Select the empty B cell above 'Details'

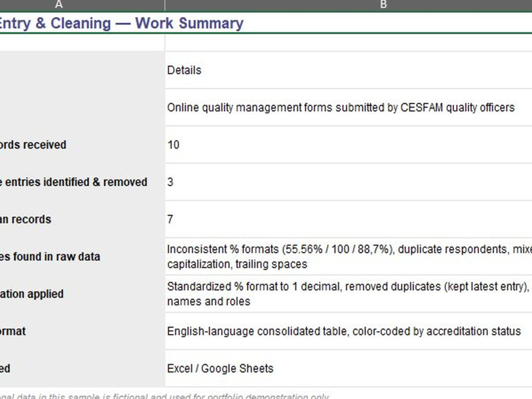(348, 43)
